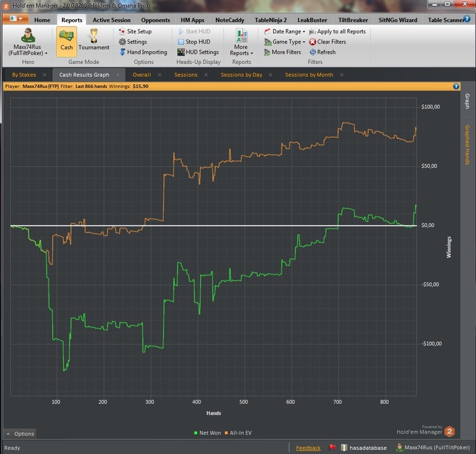The height and width of the screenshot is (454, 476).
Task: Go to the HM Apps tab
Action: pyautogui.click(x=192, y=20)
